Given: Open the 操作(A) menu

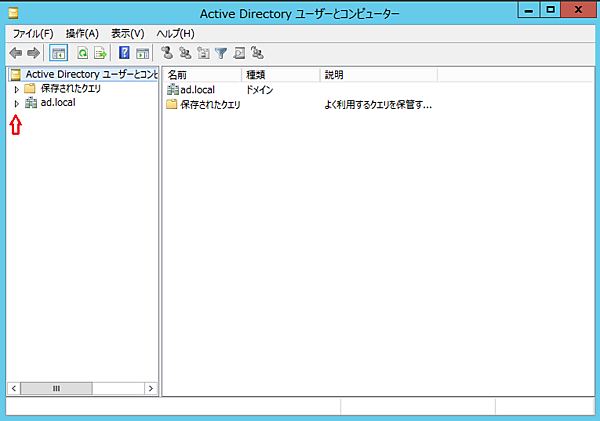Looking at the screenshot, I should pos(82,34).
